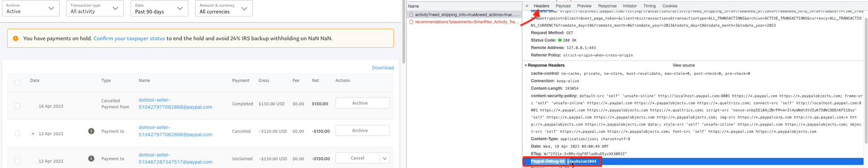Tick the checkbox for 18 Apr 2023 row
The width and height of the screenshot is (868, 168).
click(17, 106)
